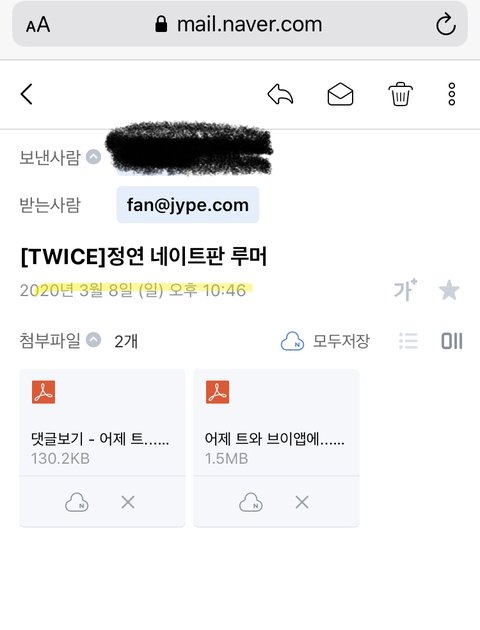480x630 pixels.
Task: Reload the page with the refresh icon
Action: point(445,24)
